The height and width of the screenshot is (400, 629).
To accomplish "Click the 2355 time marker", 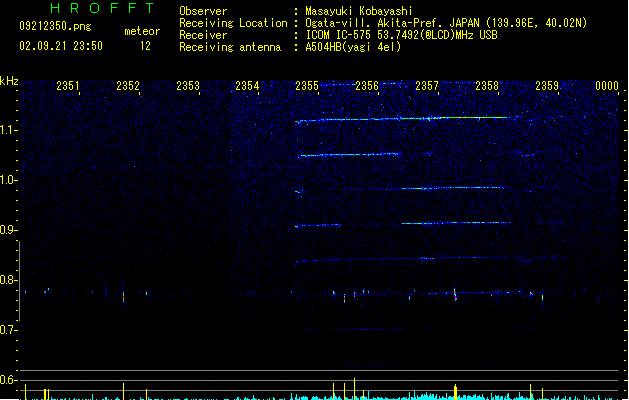I will tap(307, 86).
